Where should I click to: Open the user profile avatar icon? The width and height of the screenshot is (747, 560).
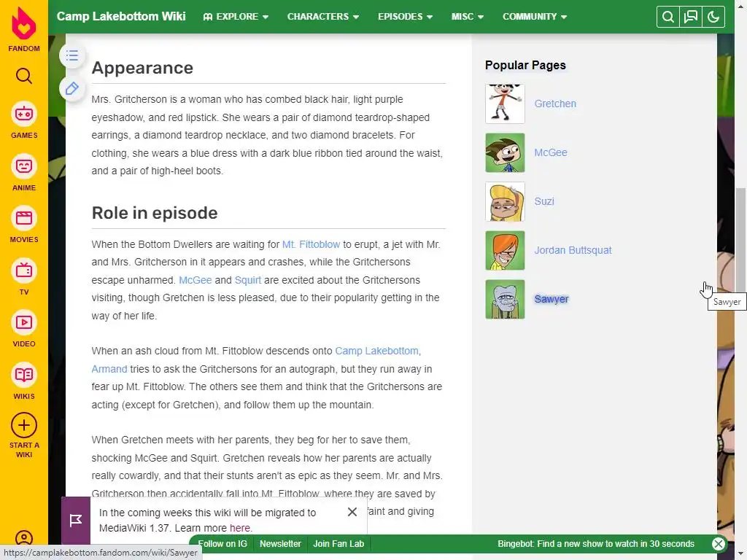pos(24,538)
